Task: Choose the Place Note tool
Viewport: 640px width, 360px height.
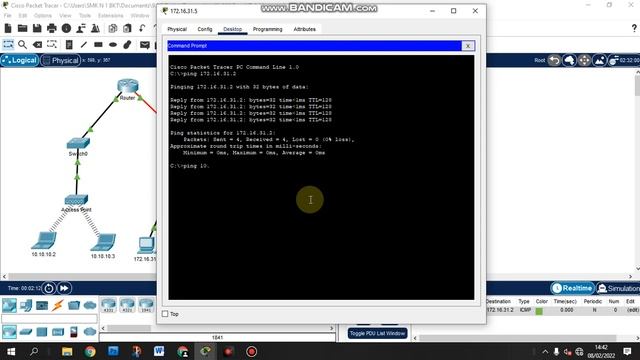Action: 69,44
